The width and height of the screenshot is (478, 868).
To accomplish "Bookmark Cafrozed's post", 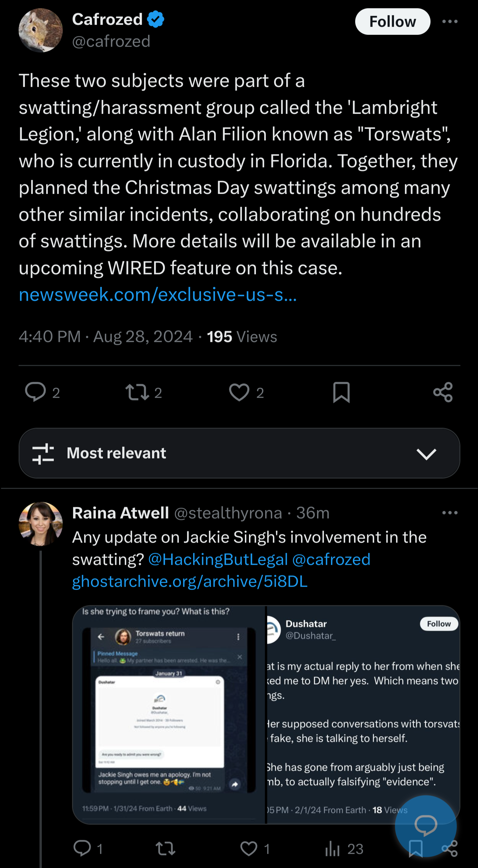I will [341, 392].
